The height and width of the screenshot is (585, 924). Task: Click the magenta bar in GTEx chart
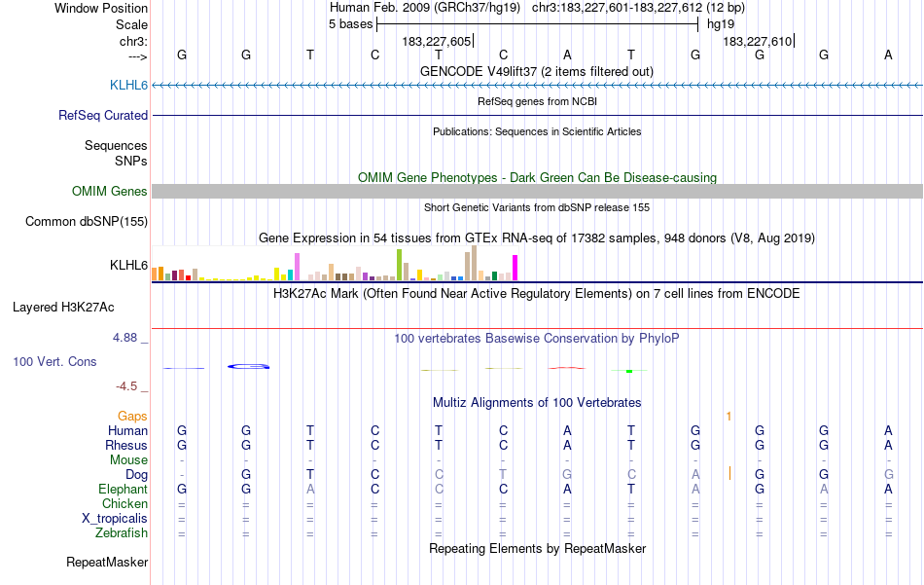click(x=515, y=268)
